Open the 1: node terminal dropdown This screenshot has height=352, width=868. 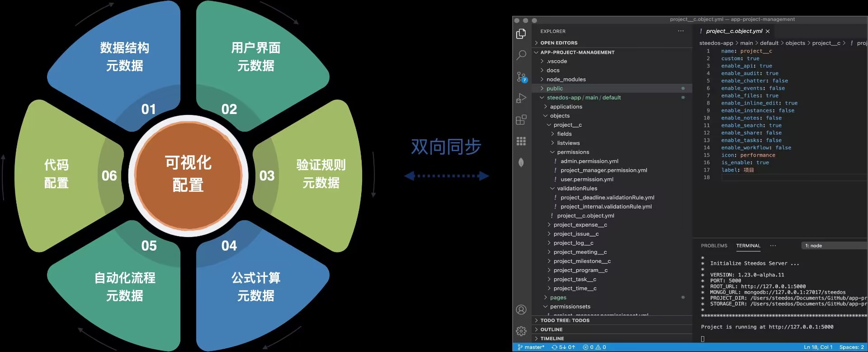pos(835,246)
